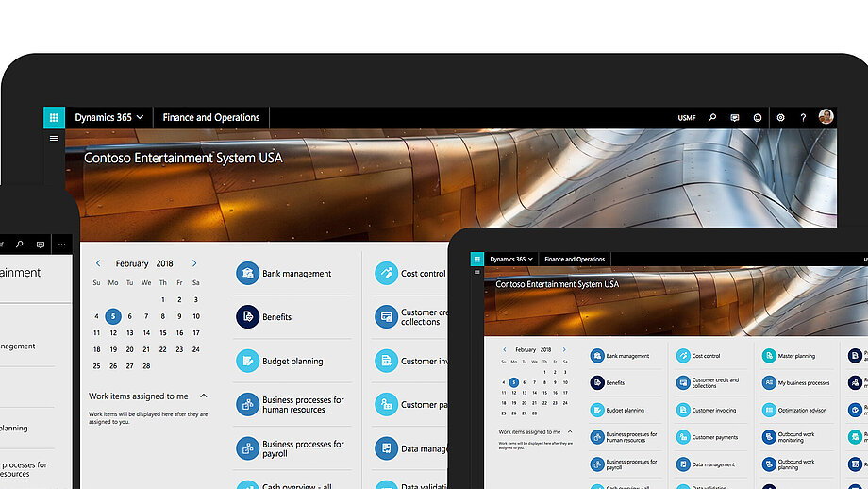The width and height of the screenshot is (868, 489).
Task: Open Budget planning tile on large monitor
Action: (292, 361)
